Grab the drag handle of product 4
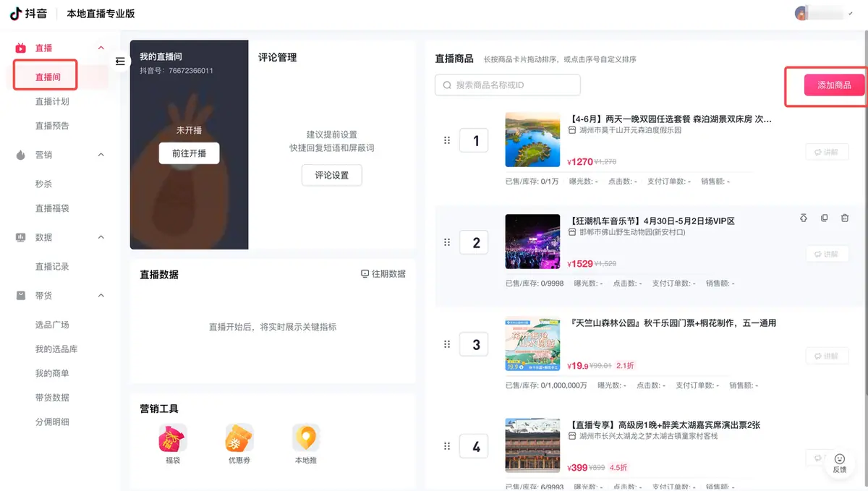 [x=447, y=446]
